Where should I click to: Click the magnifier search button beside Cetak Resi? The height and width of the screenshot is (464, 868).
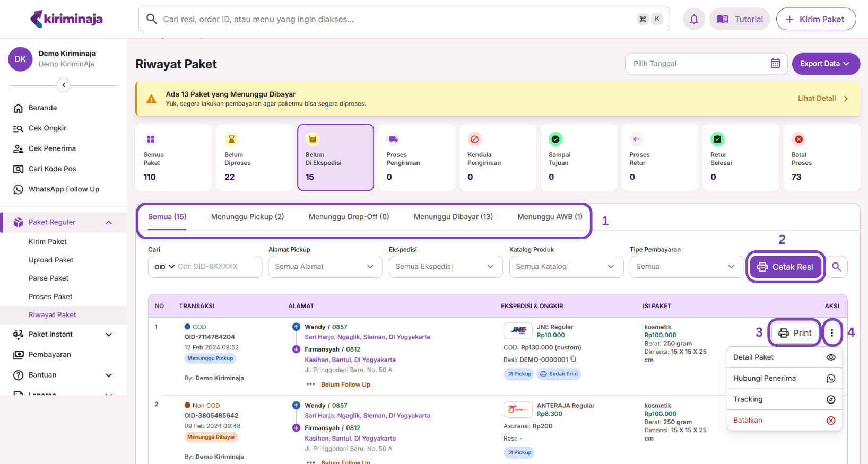(x=836, y=267)
